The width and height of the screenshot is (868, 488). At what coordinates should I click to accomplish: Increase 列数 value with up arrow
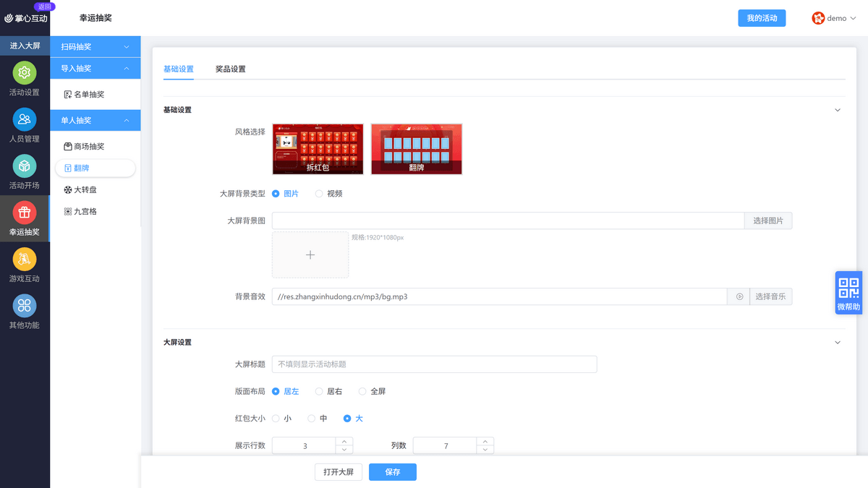[485, 442]
